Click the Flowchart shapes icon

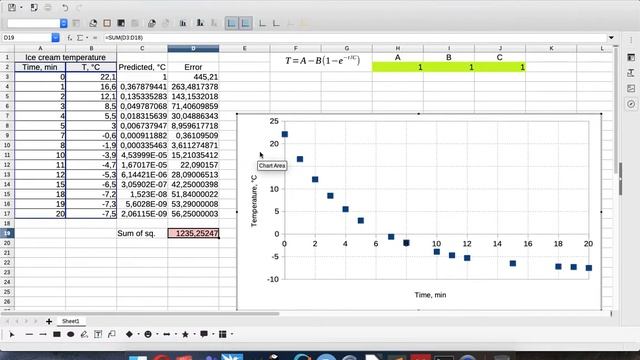point(222,334)
